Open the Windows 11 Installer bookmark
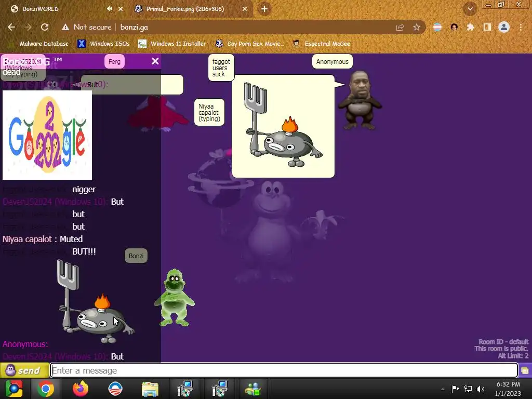The width and height of the screenshot is (532, 399). pos(172,44)
